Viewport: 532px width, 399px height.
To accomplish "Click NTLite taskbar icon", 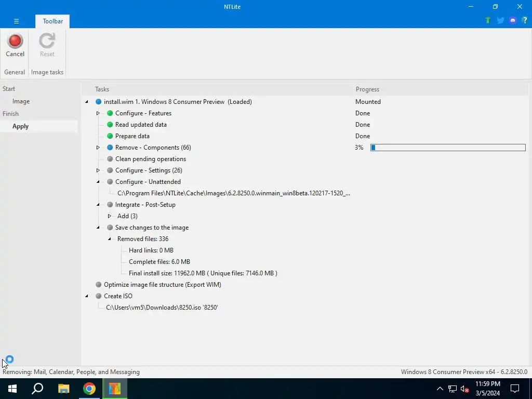I will click(x=115, y=389).
